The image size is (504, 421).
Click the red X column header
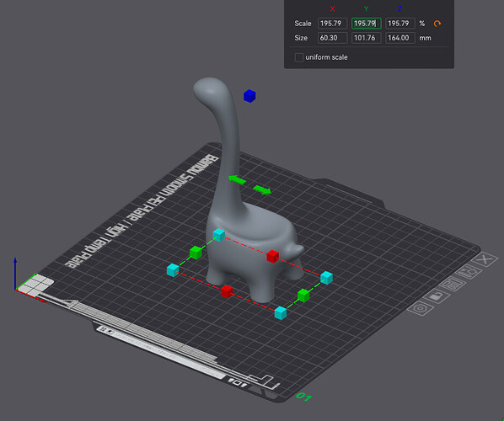point(332,8)
